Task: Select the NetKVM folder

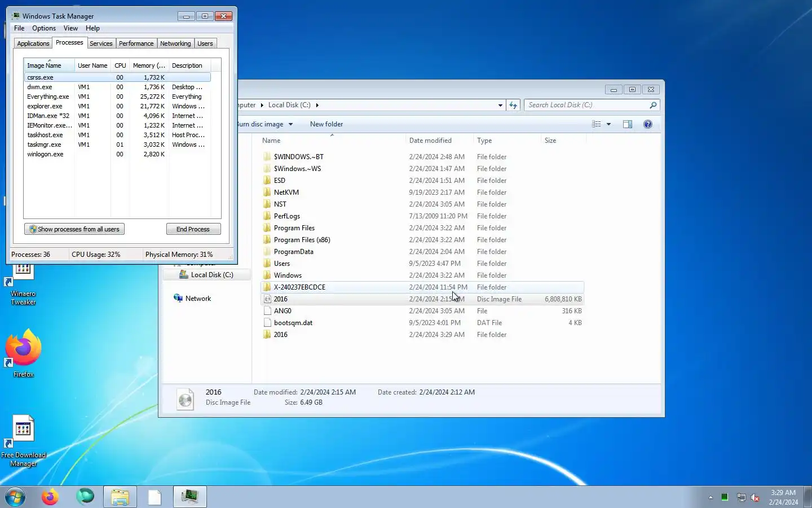Action: (422, 192)
